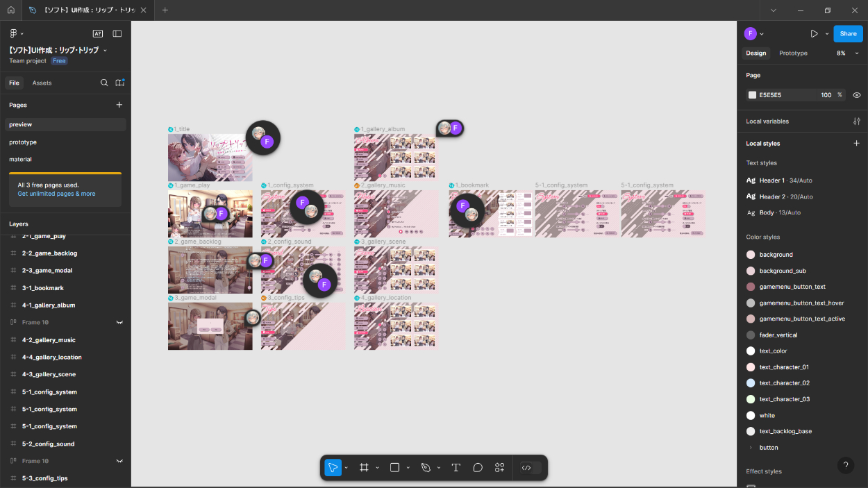Add a new page with plus icon
The width and height of the screenshot is (868, 488).
pyautogui.click(x=119, y=105)
